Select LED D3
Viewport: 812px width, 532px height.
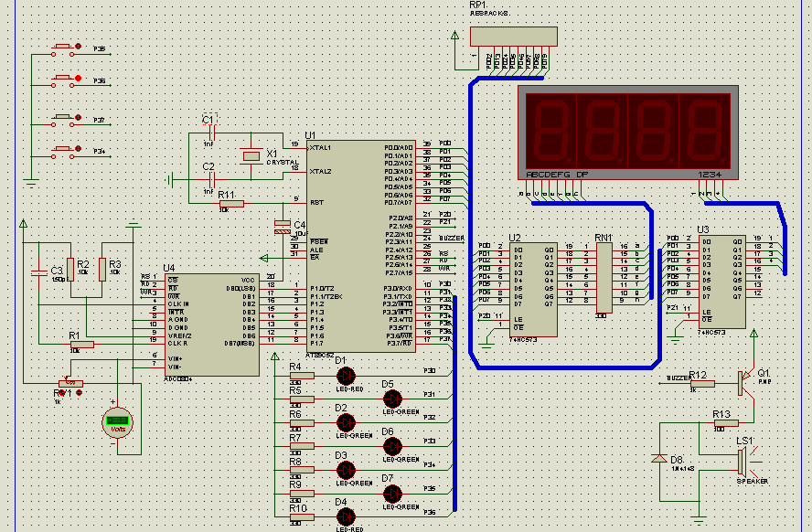tap(346, 470)
